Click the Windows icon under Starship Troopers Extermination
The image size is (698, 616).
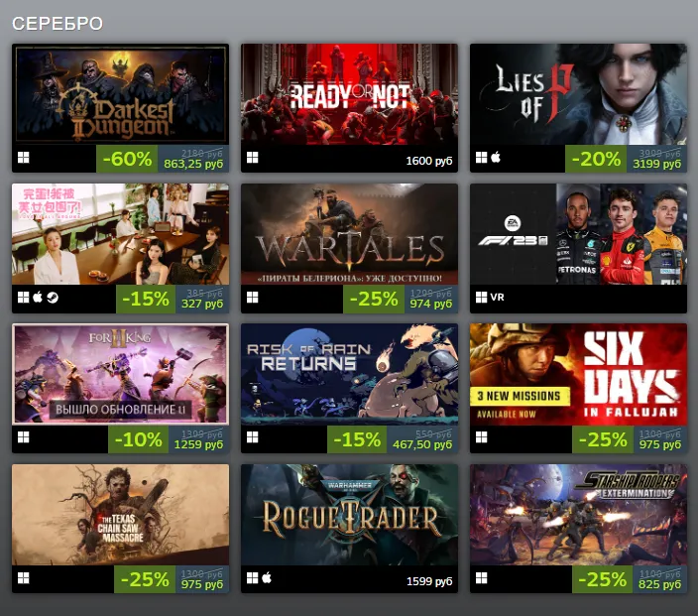(x=481, y=577)
